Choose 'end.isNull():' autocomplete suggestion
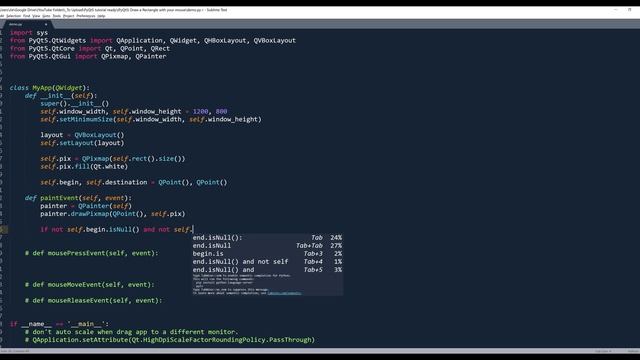 pos(267,238)
